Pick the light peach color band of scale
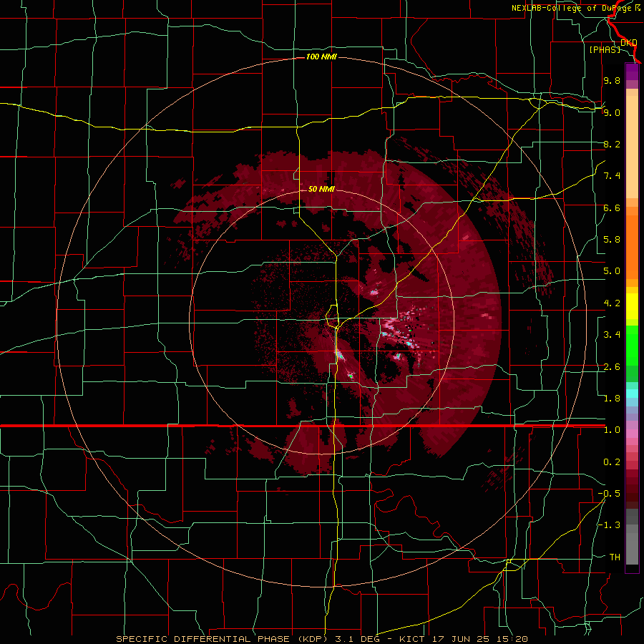 (632, 147)
